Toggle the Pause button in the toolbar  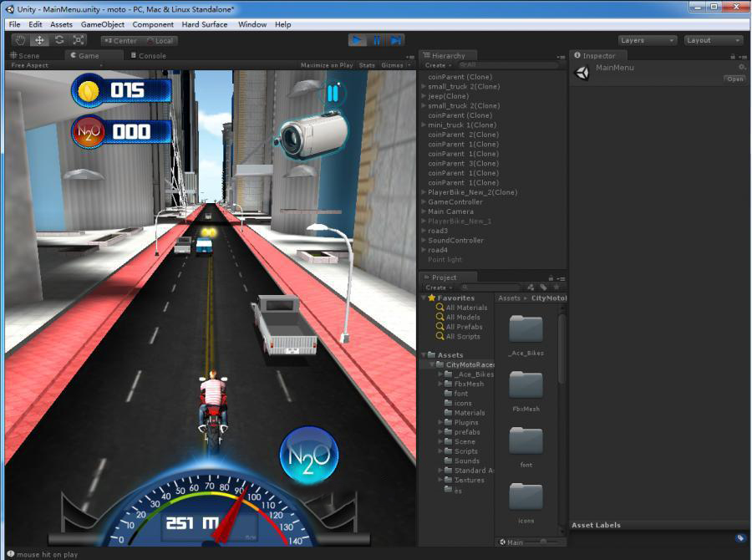click(x=377, y=40)
